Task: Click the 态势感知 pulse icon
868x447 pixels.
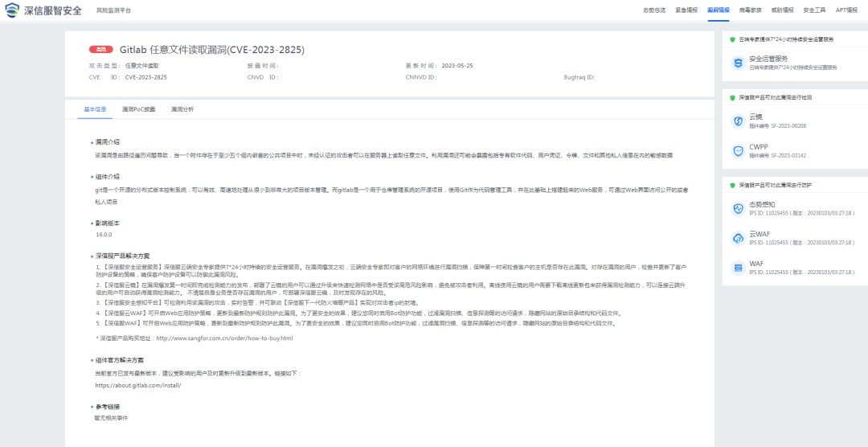Action: pyautogui.click(x=737, y=207)
